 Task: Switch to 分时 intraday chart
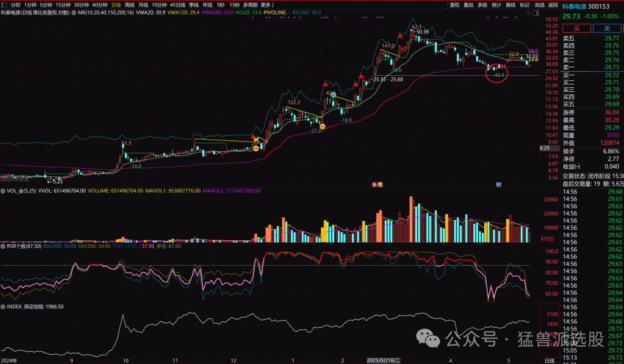click(x=16, y=5)
